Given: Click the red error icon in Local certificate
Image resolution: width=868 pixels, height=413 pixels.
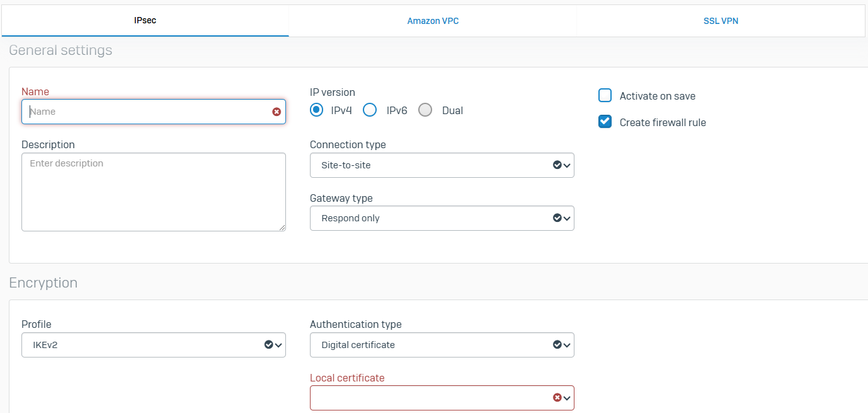Looking at the screenshot, I should [557, 398].
